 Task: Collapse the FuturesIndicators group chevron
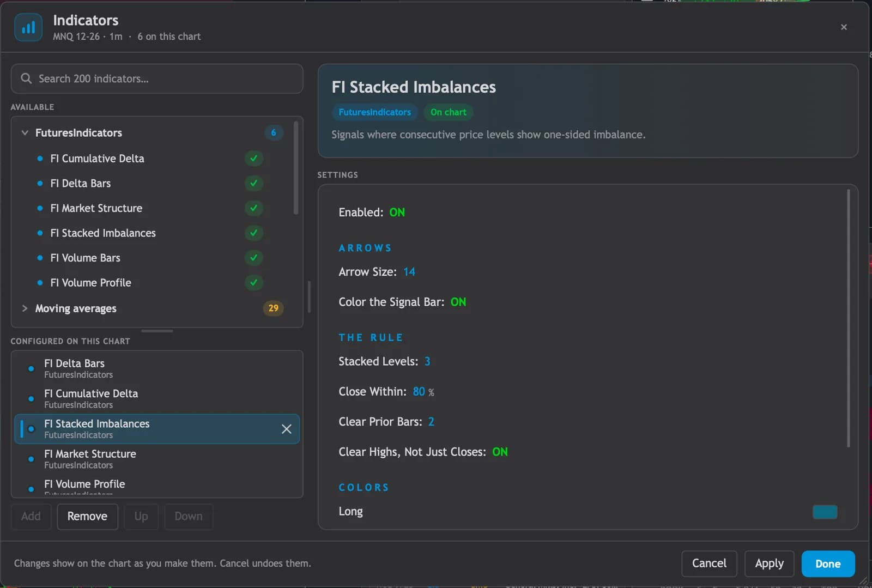point(25,132)
